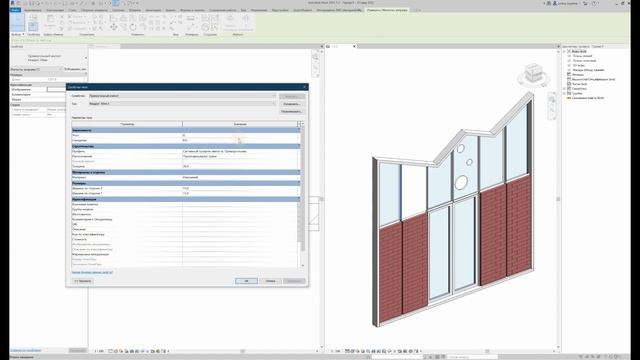Select the Rotate tool in the ribbon
The height and width of the screenshot is (360, 640).
pyautogui.click(x=133, y=27)
